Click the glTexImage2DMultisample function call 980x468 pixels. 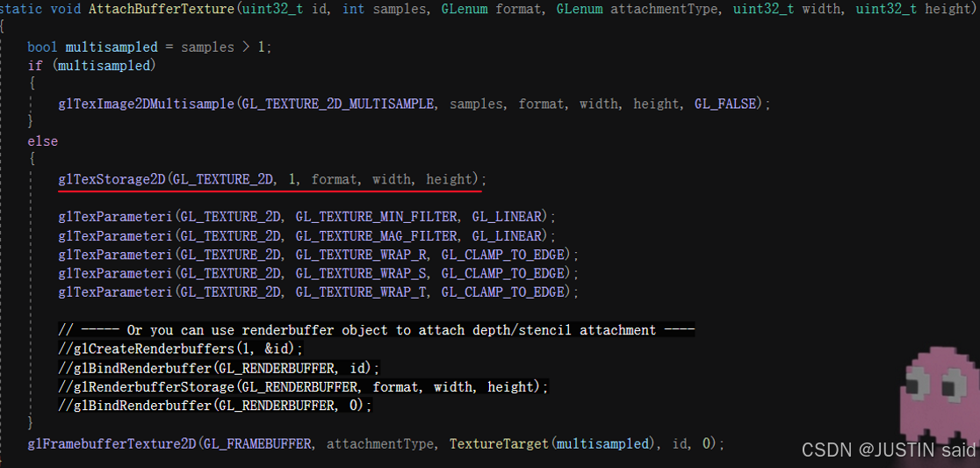pyautogui.click(x=146, y=104)
